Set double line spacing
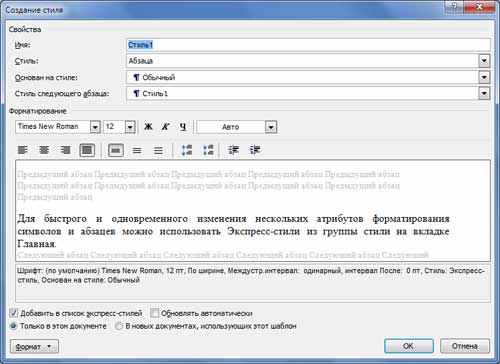 (x=158, y=150)
